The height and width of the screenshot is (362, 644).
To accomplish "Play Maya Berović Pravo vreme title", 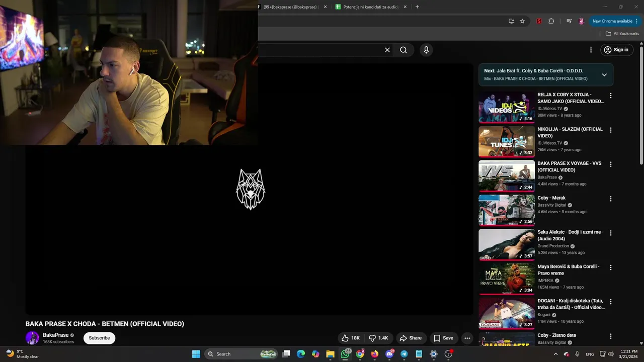I will click(569, 270).
